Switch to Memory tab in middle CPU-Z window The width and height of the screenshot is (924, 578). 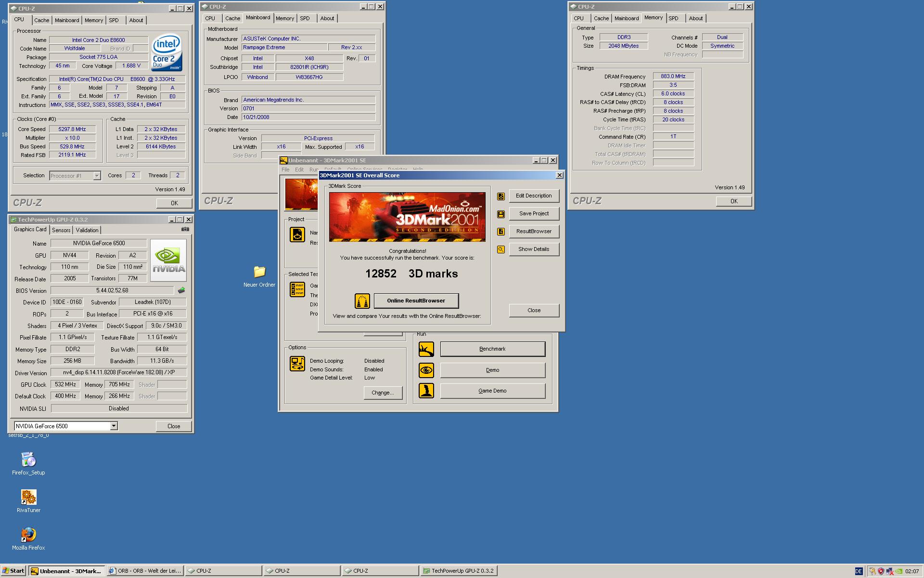[x=284, y=18]
